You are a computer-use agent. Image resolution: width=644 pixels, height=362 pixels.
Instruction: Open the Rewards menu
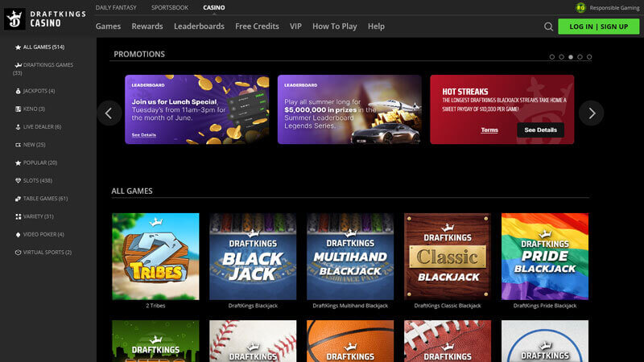[x=147, y=27]
